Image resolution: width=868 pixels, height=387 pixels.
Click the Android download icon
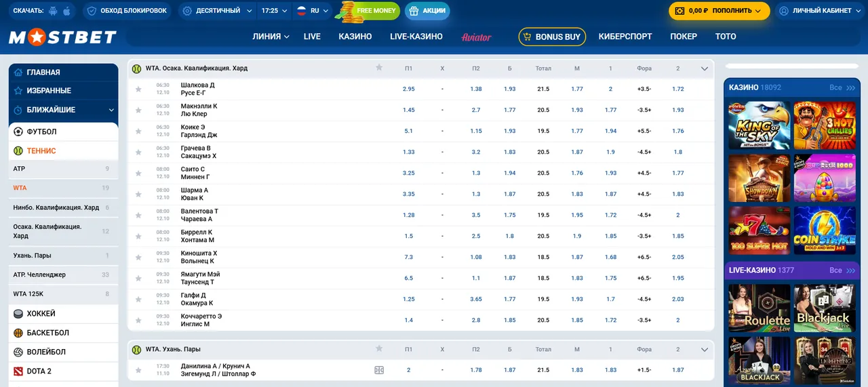(54, 11)
